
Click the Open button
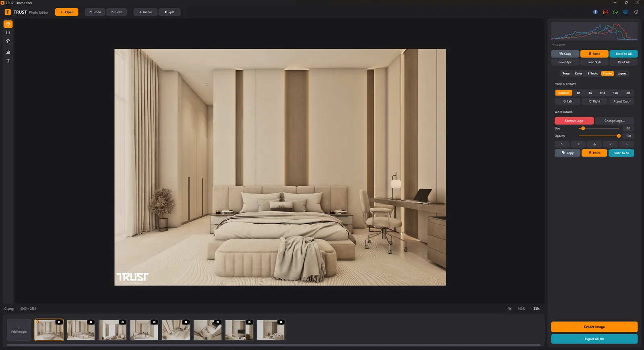[x=67, y=12]
